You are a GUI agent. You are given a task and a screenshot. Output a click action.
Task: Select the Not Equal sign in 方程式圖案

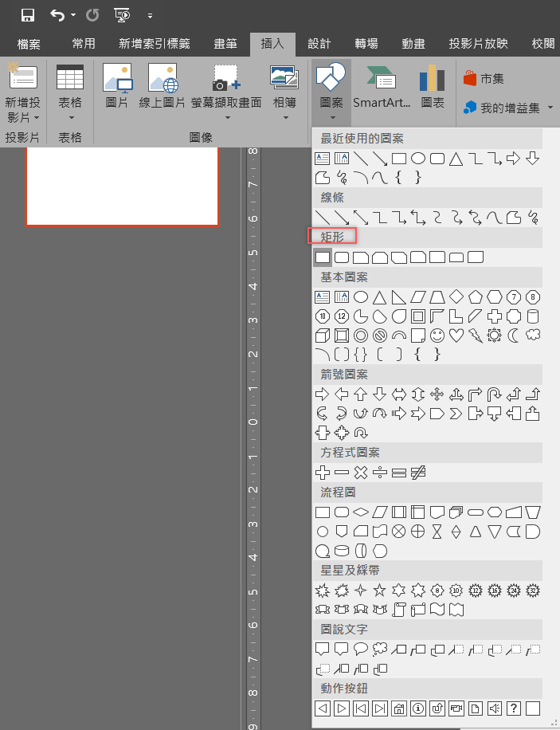click(418, 473)
